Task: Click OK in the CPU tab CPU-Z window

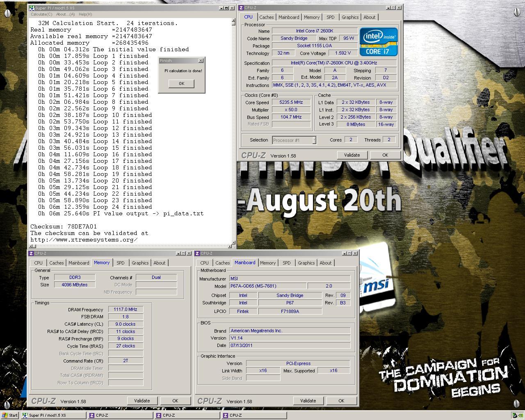Action: (x=385, y=155)
